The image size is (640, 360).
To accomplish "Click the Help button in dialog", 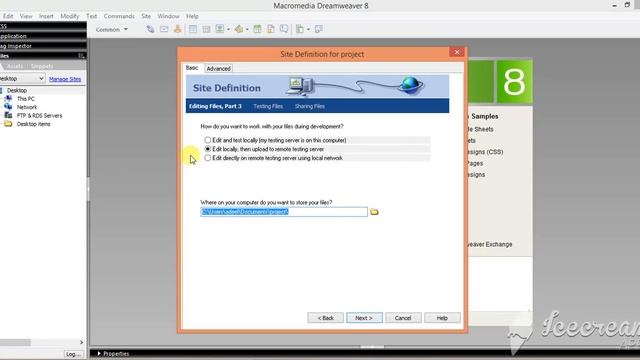I will pos(442,318).
